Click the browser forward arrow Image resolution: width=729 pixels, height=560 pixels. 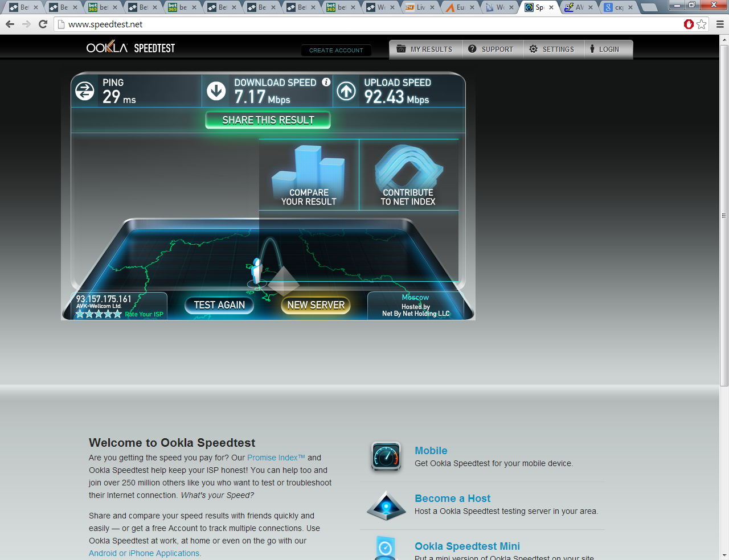tap(26, 24)
